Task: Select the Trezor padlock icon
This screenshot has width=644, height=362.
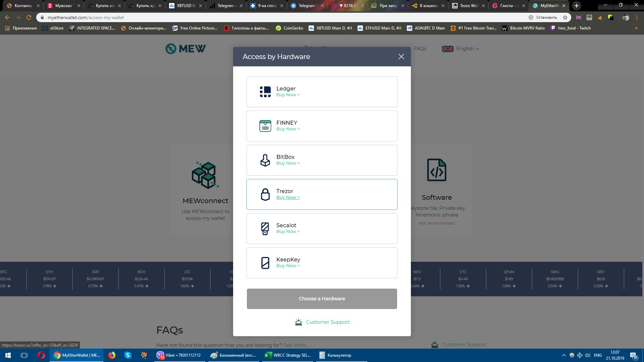Action: 265,194
